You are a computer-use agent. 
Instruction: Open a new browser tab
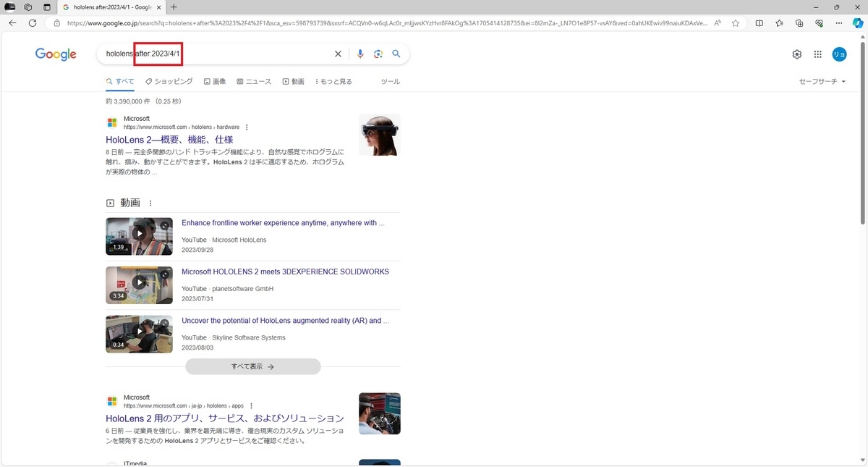coord(174,7)
